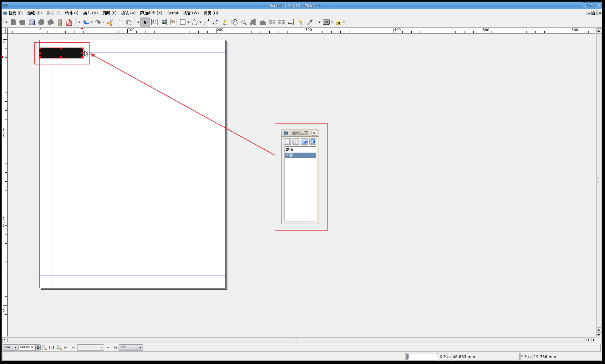605x364 pixels.
Task: Activate the Zoom magnifier tool
Action: click(244, 22)
